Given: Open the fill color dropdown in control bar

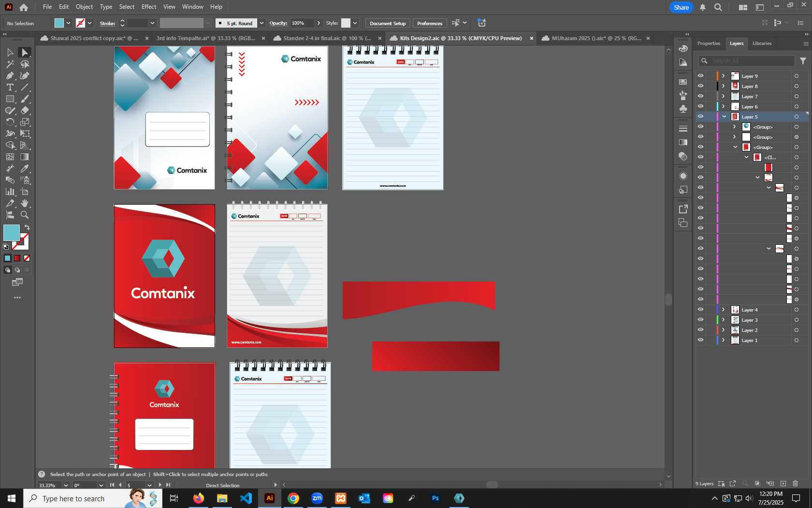Looking at the screenshot, I should [x=68, y=23].
